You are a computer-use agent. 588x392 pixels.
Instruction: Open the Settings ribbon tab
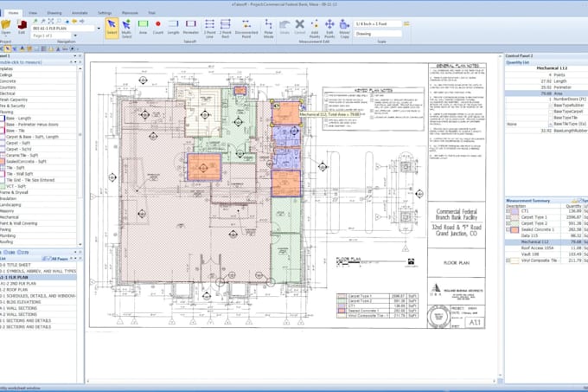(105, 13)
